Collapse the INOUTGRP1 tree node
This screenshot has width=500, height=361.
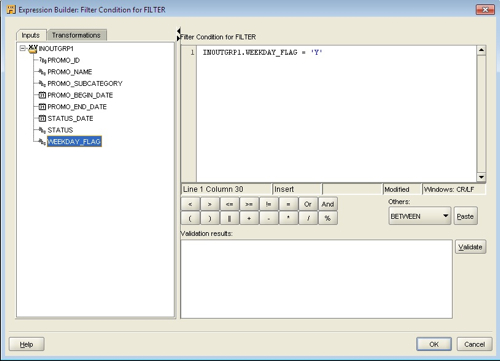(23, 49)
